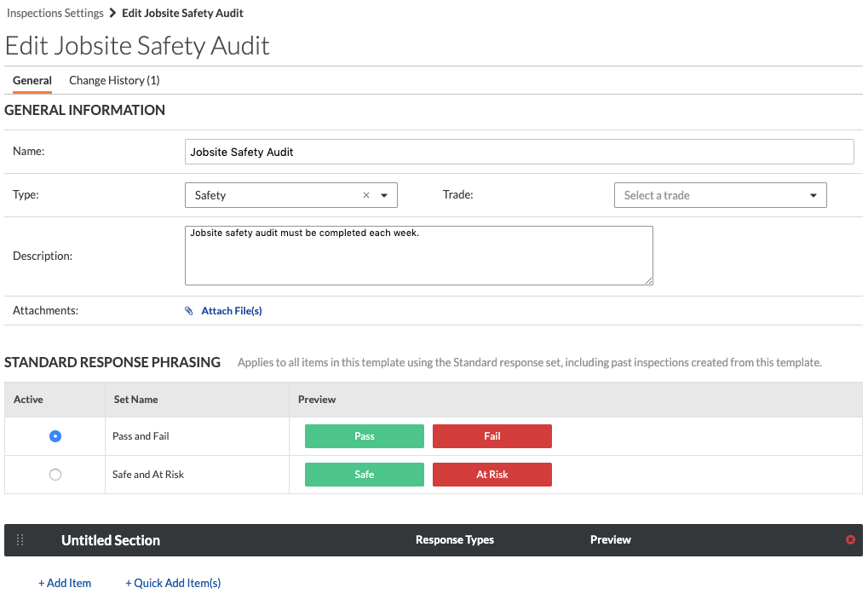Switch to the General tab
Screen dimensions: 868x599
click(32, 80)
